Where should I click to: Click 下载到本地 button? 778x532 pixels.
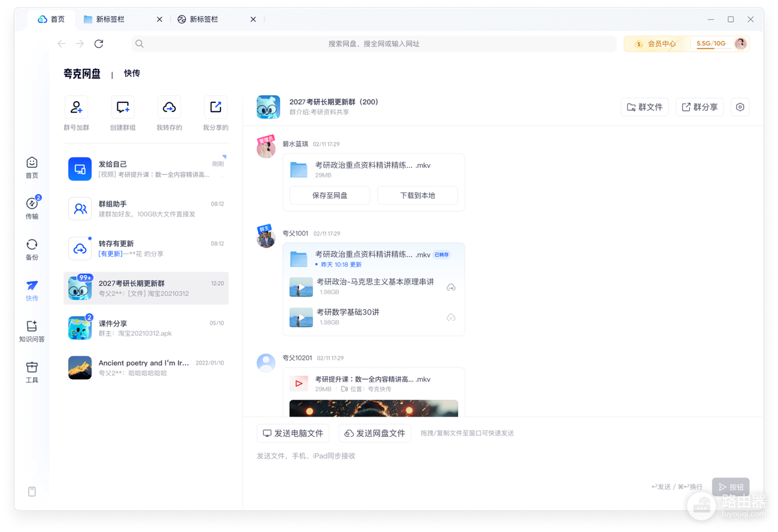pos(418,195)
